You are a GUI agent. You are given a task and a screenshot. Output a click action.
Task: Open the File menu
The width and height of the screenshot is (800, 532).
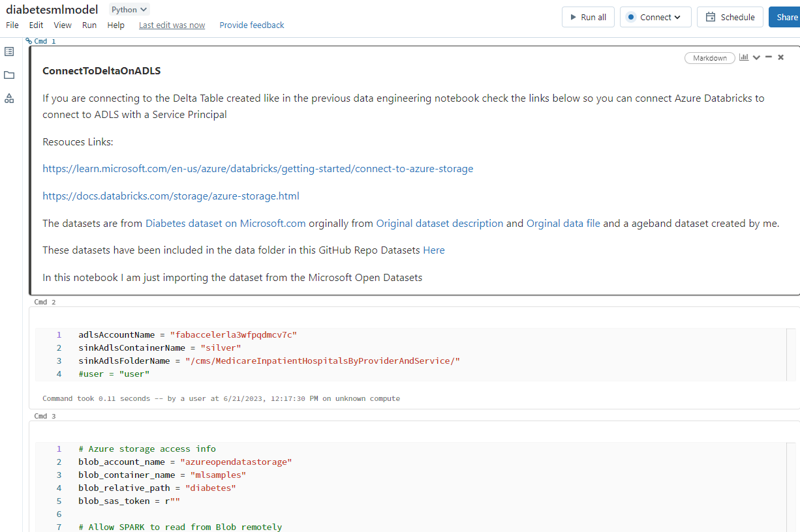coord(12,25)
